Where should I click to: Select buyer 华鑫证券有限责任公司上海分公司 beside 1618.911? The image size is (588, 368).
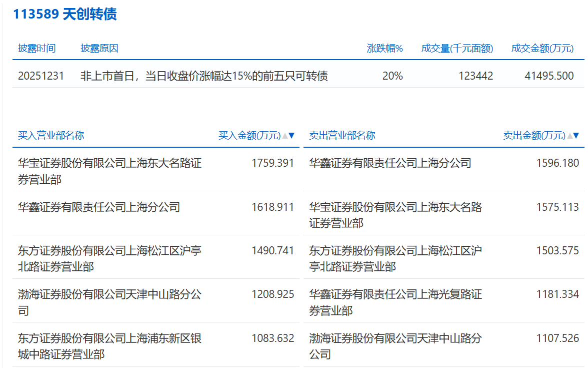click(x=99, y=207)
